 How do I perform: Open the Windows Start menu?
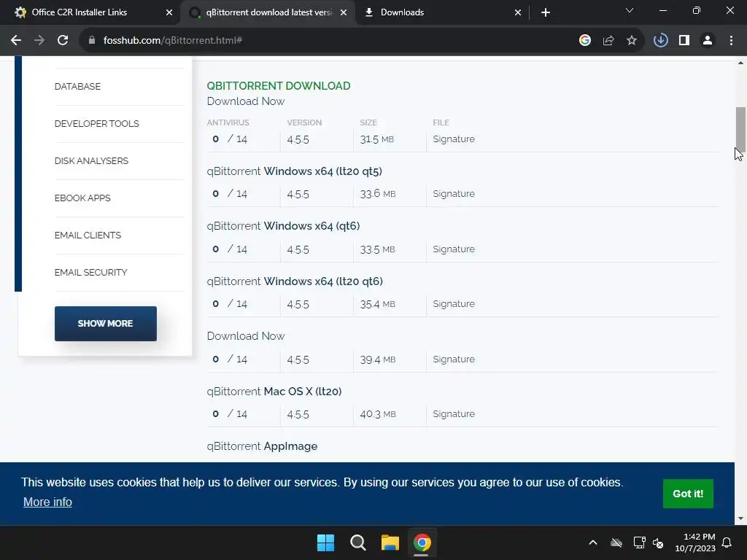pos(326,542)
